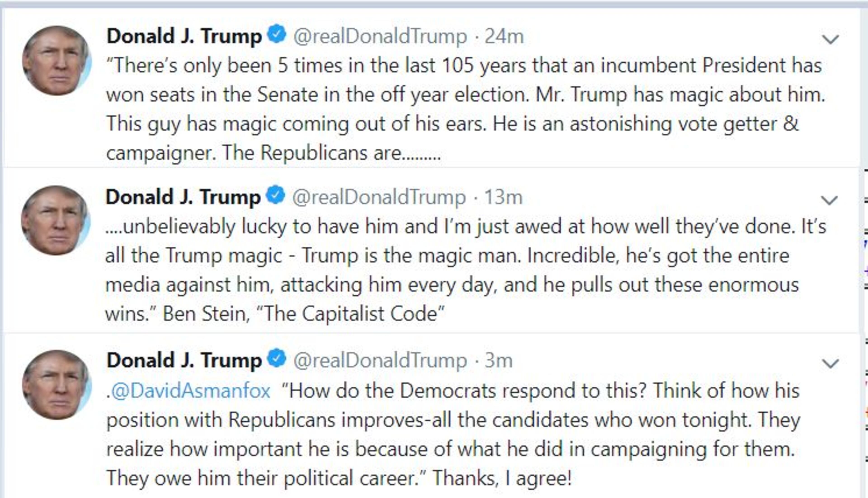Click @realDonaldTrump handle on the 3m tweet
This screenshot has width=868, height=498.
pos(380,361)
